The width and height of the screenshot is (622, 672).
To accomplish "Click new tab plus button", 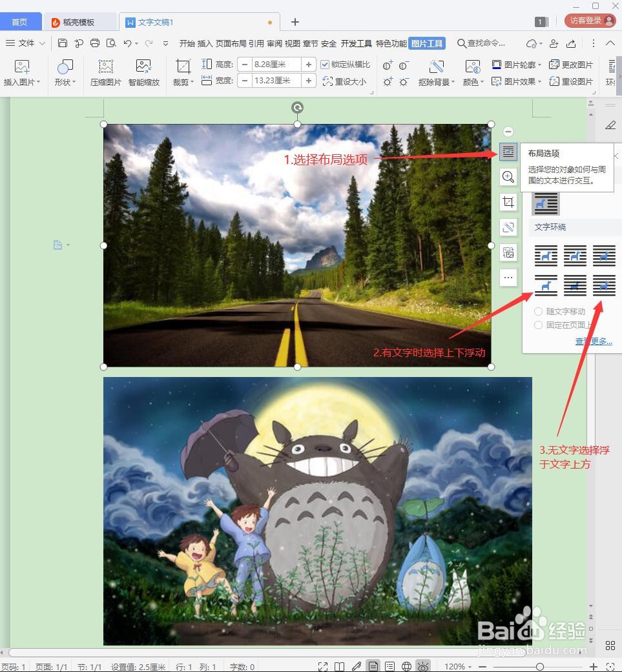I will coord(295,22).
